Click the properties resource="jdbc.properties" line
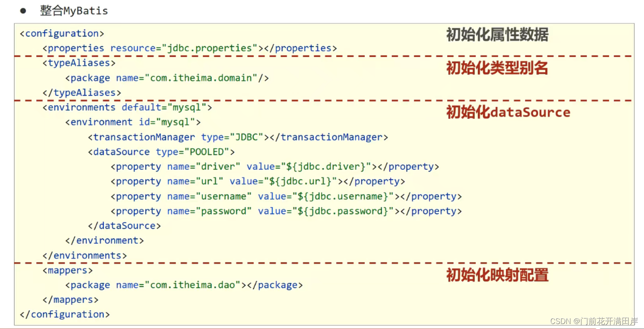The width and height of the screenshot is (644, 329). click(x=190, y=48)
